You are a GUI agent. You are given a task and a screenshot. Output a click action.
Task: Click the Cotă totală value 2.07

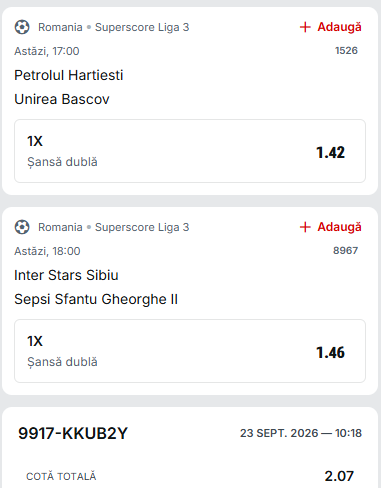[339, 476]
